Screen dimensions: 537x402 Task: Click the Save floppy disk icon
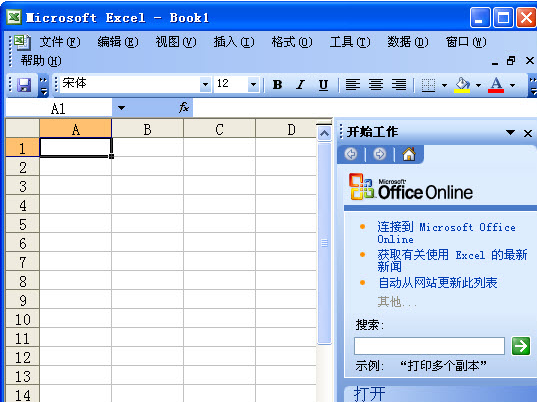coord(24,85)
